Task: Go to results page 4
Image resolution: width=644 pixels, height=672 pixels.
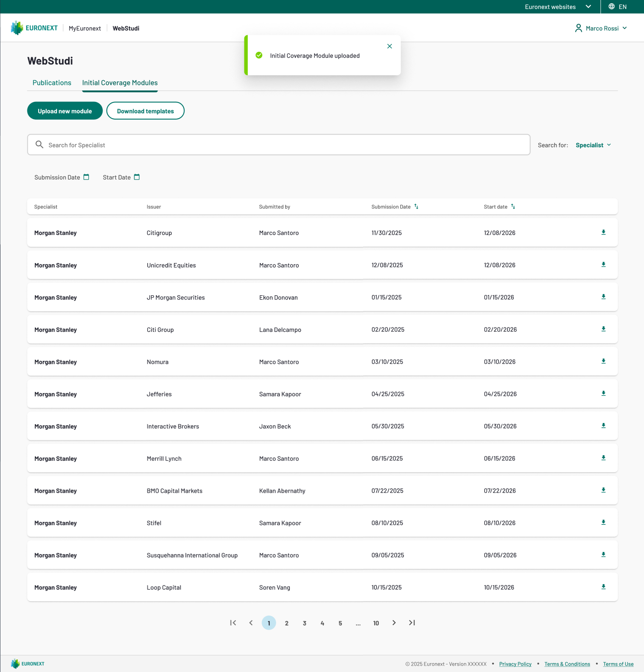Action: 322,623
